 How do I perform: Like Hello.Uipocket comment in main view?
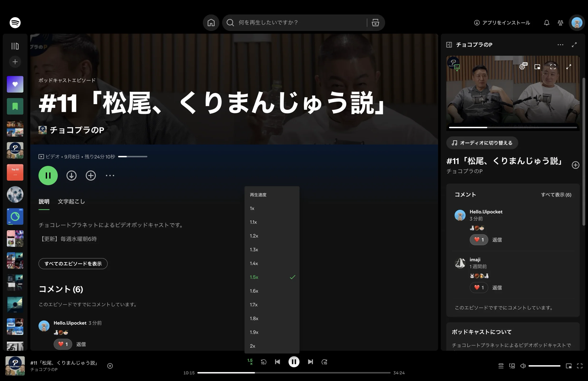click(63, 344)
